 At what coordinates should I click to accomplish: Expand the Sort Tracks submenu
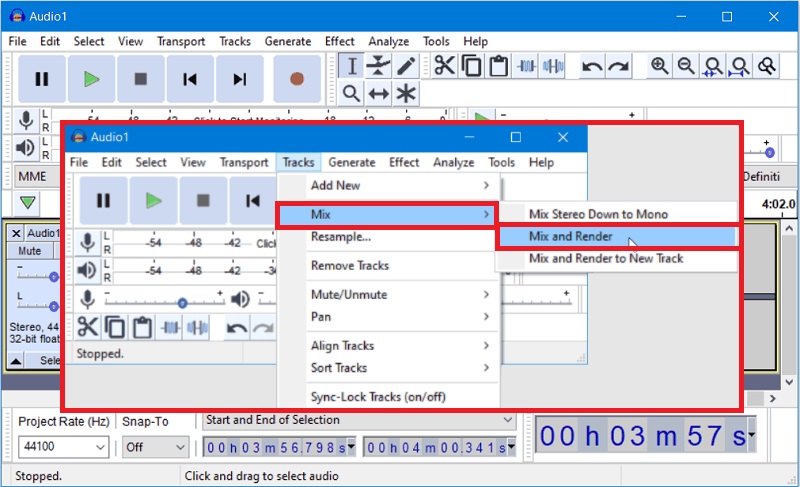coord(389,368)
